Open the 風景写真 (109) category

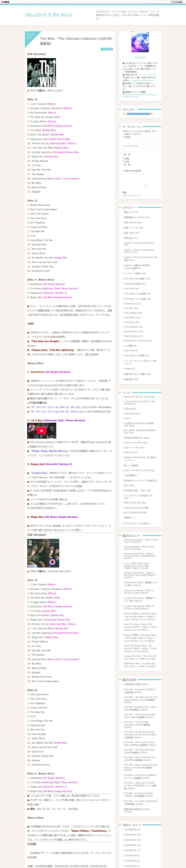(x=131, y=379)
